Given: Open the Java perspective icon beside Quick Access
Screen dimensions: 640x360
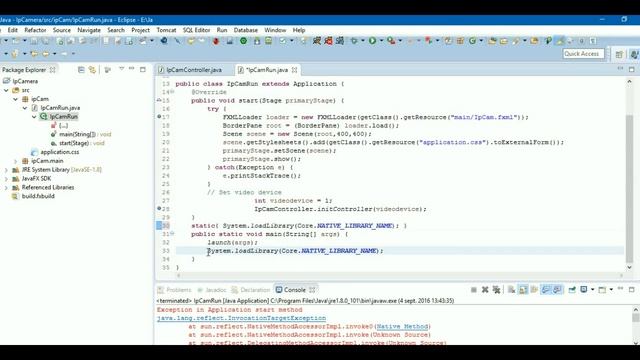Looking at the screenshot, I should [634, 54].
